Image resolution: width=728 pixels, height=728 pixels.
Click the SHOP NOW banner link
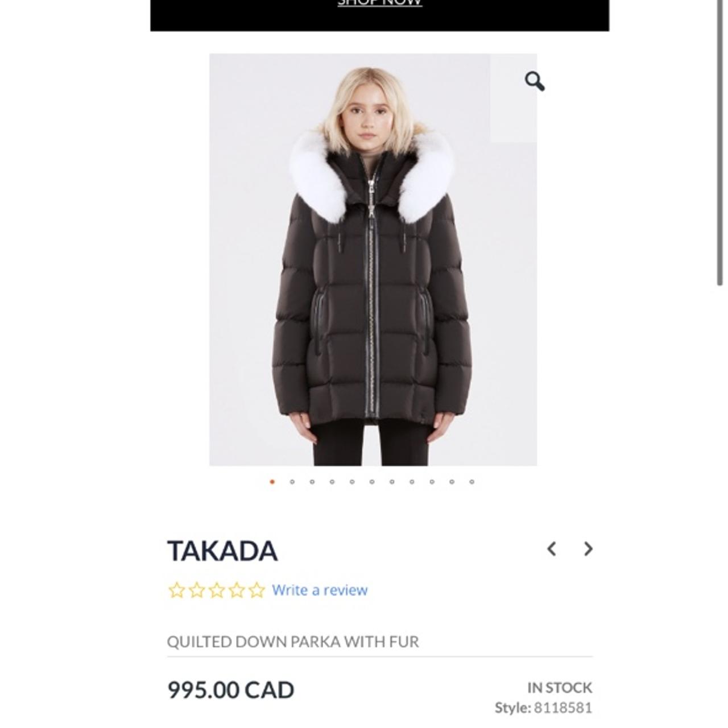coord(379,3)
